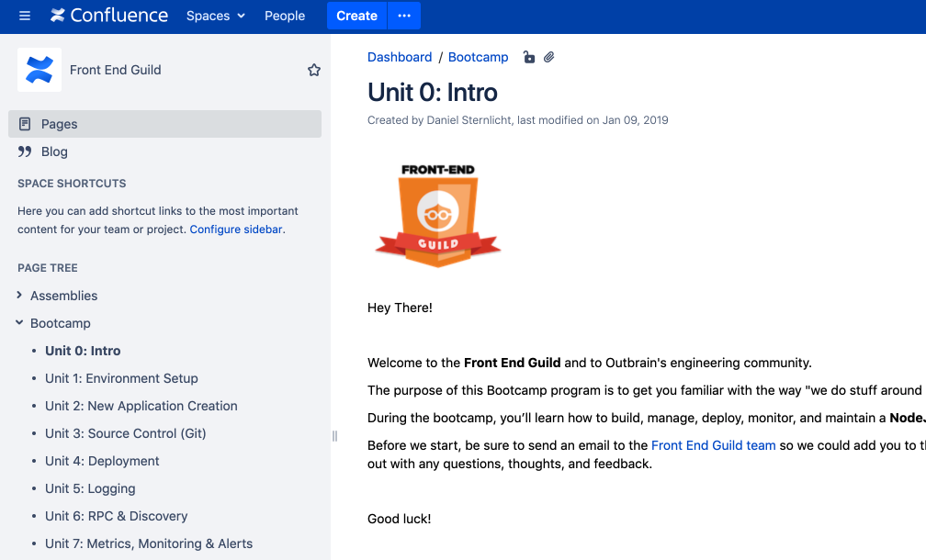Click the Blog quote-mark icon
The image size is (926, 560).
point(25,151)
